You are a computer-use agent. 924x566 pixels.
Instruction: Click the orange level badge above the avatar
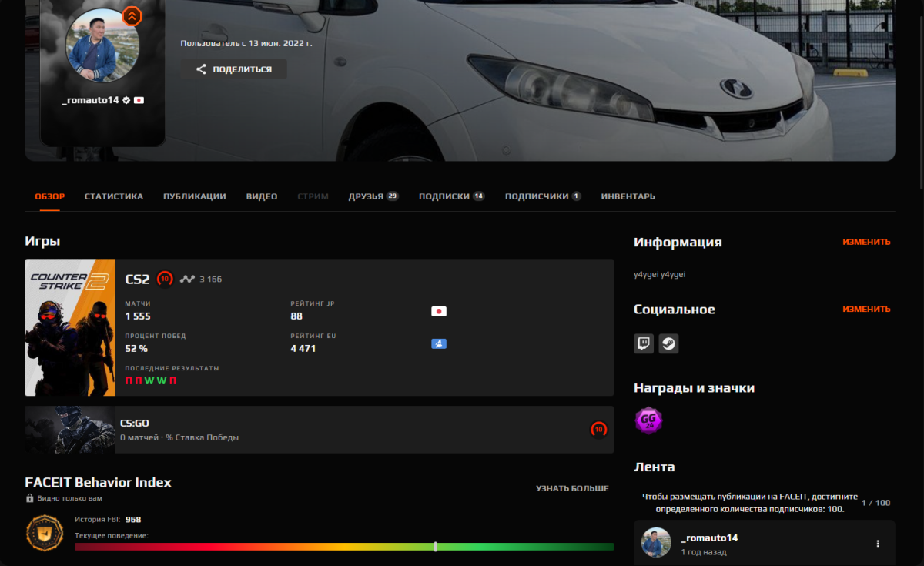[132, 15]
